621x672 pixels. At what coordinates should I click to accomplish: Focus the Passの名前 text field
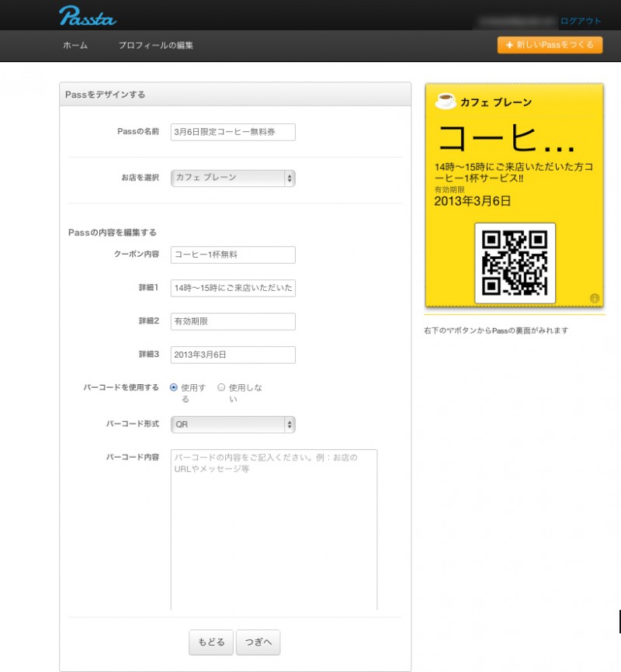[233, 133]
